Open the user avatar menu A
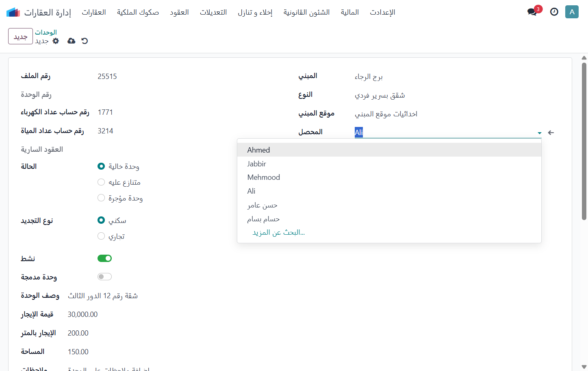This screenshot has height=371, width=588. pos(572,12)
